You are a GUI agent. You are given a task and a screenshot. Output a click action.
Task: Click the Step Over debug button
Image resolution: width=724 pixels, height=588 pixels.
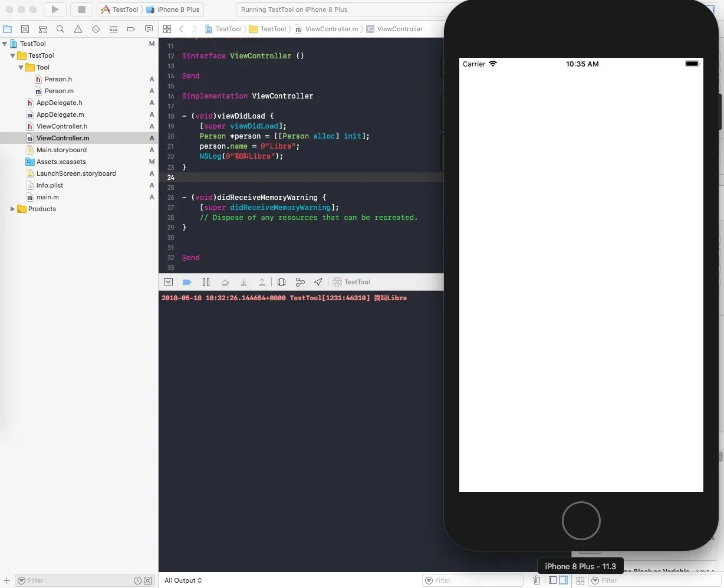pyautogui.click(x=225, y=282)
